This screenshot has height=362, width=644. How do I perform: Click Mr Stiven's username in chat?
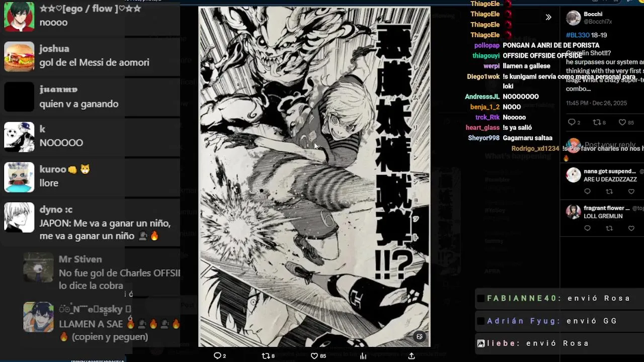click(80, 259)
